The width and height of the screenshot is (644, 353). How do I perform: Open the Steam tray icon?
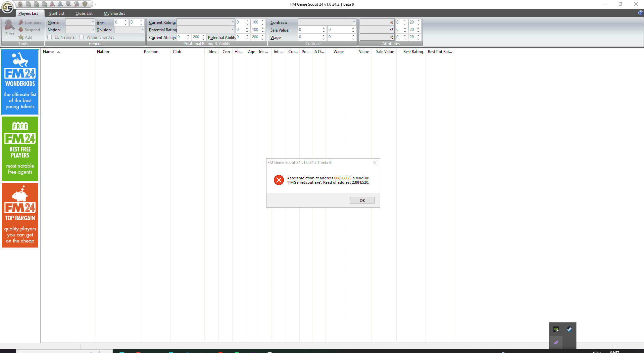tap(569, 329)
